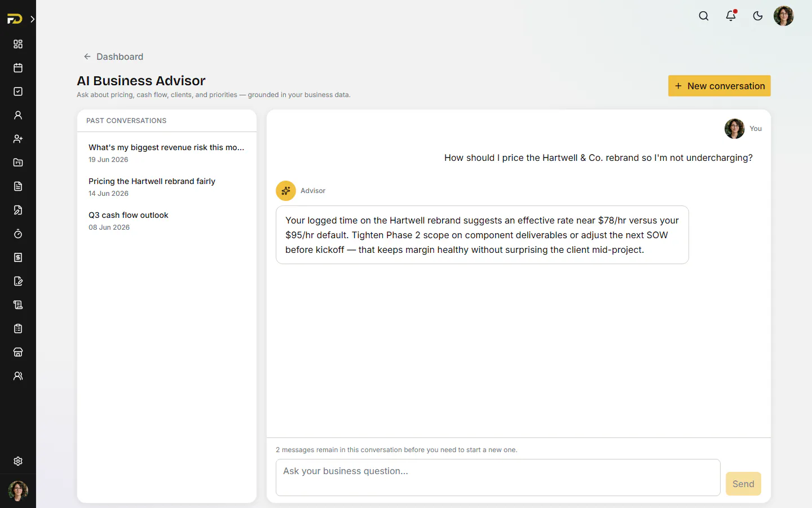Open "Q3 cash flow outlook" conversation
This screenshot has height=508, width=812.
pos(166,221)
